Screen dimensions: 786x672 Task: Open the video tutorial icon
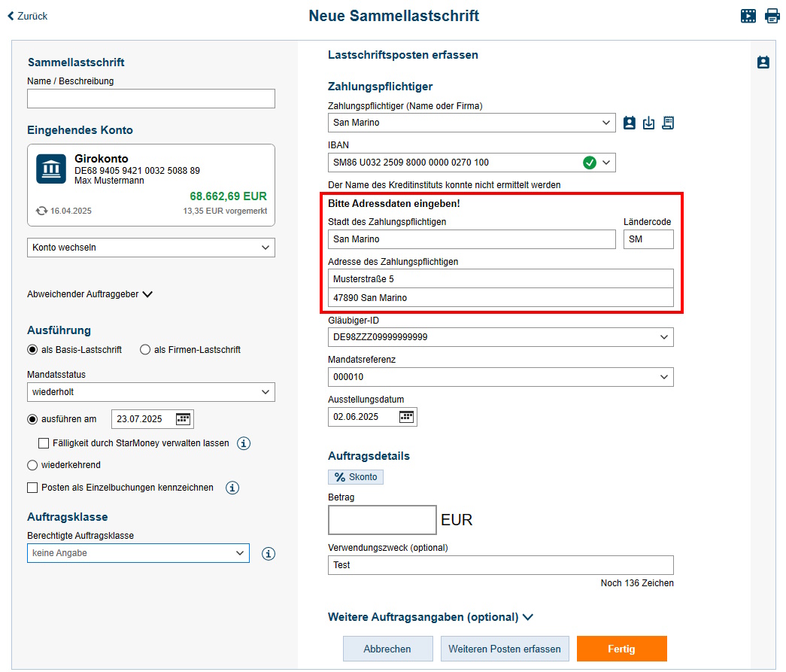748,16
